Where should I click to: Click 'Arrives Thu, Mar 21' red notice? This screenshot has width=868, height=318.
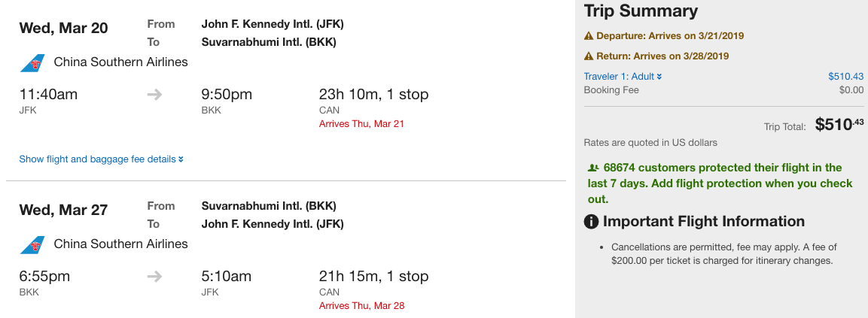click(x=361, y=124)
